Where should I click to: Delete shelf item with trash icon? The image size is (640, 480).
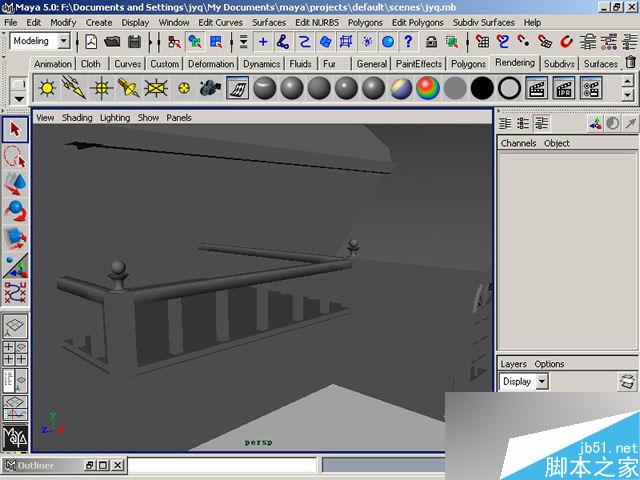631,62
